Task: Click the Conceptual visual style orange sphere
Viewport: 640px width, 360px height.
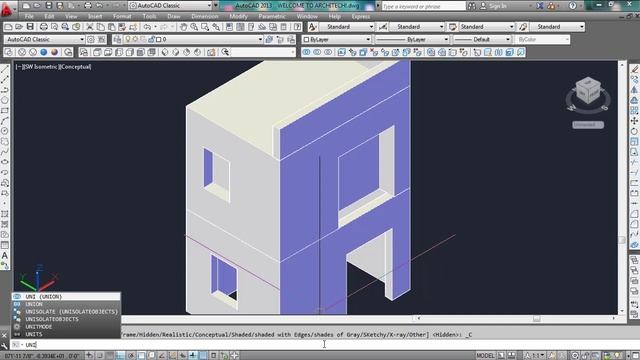Action: [x=55, y=52]
